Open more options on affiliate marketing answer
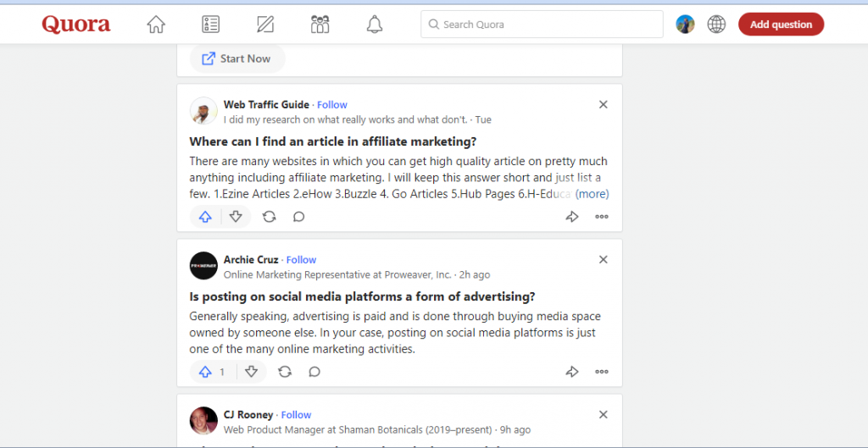Image resolution: width=868 pixels, height=448 pixels. 602,217
